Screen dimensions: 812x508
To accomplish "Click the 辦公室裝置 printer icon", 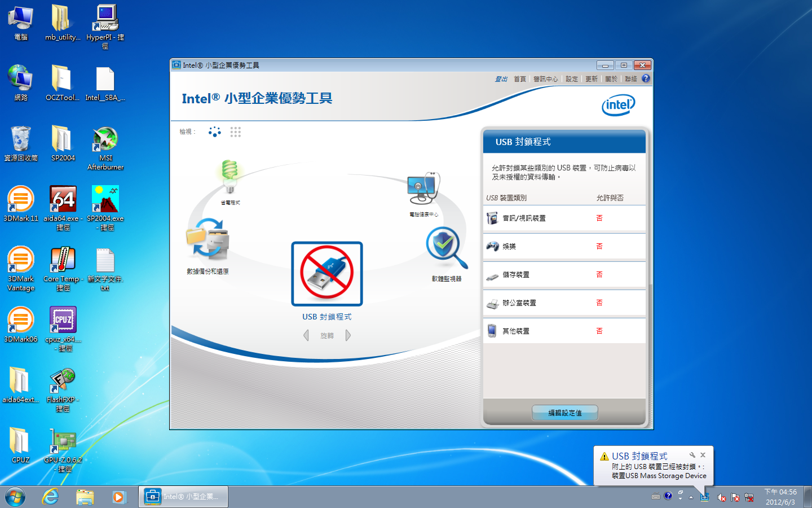I will (492, 304).
